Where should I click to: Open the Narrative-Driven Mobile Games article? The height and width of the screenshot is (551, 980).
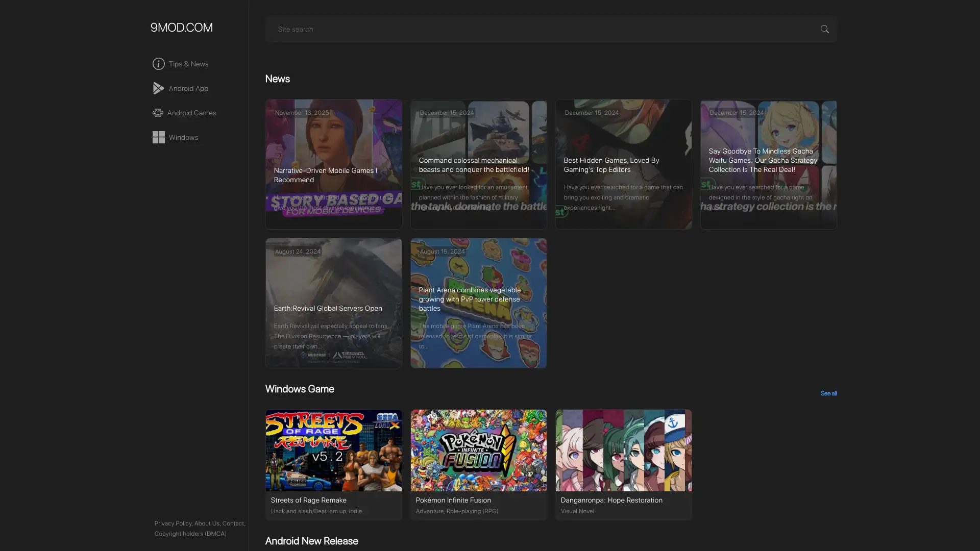click(x=333, y=164)
